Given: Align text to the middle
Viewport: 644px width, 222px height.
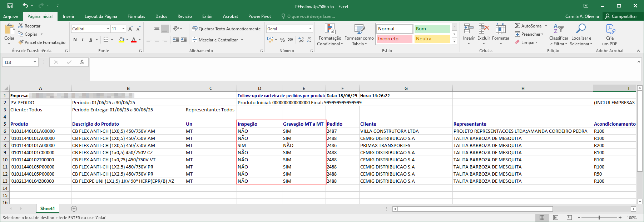Looking at the screenshot, I should point(157,29).
